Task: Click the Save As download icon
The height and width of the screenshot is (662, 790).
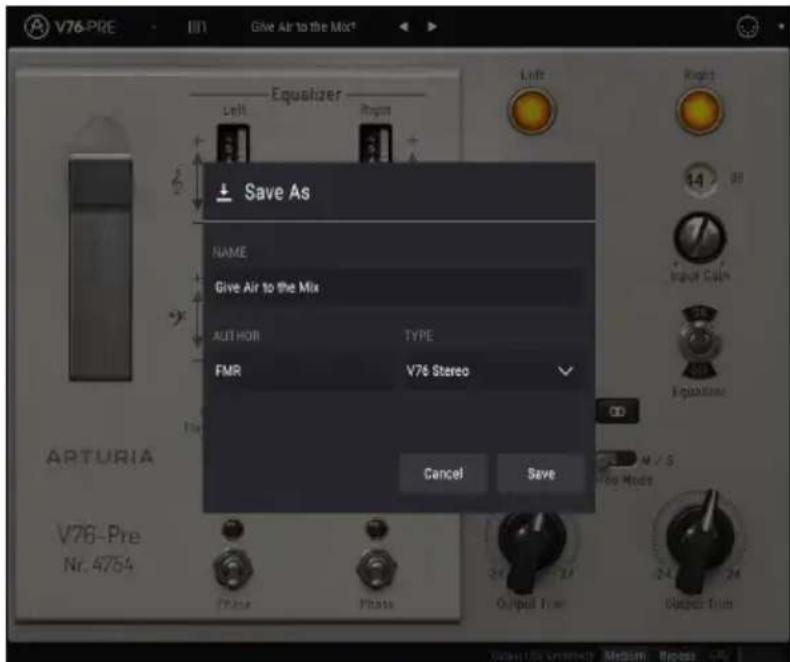Action: click(224, 192)
